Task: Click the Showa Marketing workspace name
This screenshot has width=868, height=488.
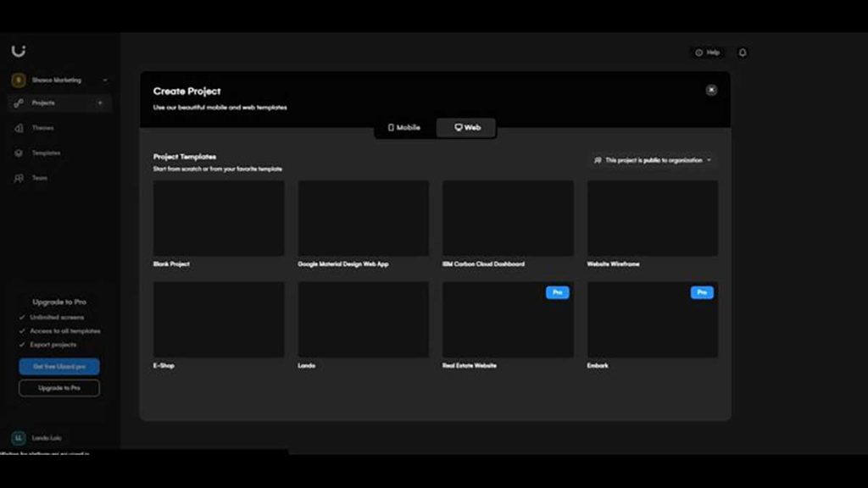Action: tap(57, 80)
